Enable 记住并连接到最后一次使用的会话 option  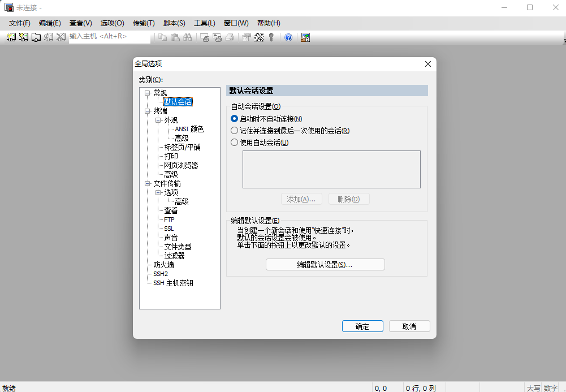pos(234,130)
